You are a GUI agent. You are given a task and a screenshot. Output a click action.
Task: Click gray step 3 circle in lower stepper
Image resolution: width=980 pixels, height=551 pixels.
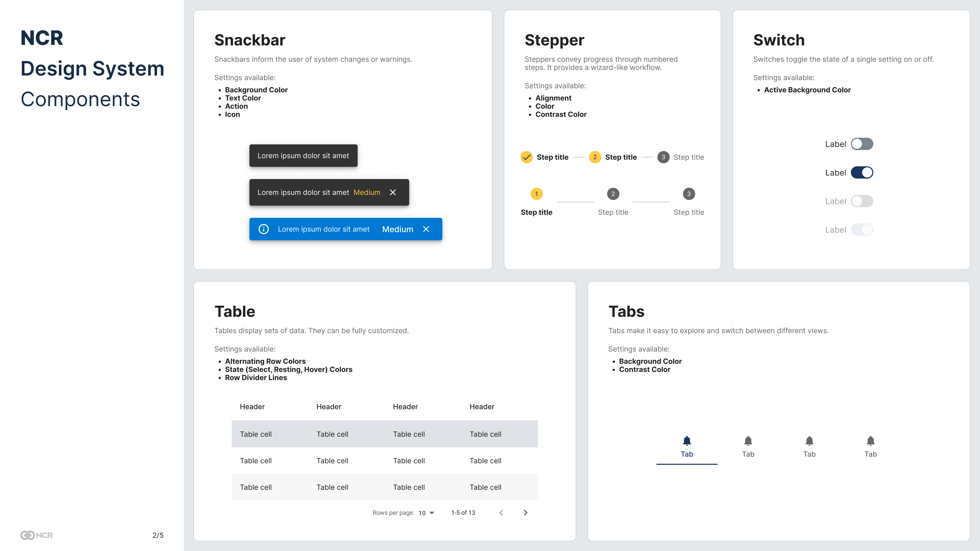tap(689, 194)
